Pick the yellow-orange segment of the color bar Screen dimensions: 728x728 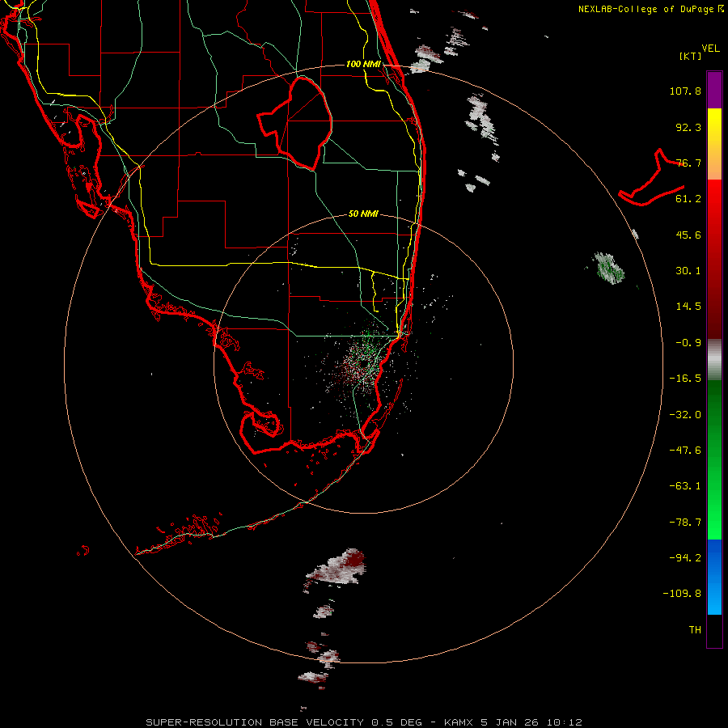[714, 144]
